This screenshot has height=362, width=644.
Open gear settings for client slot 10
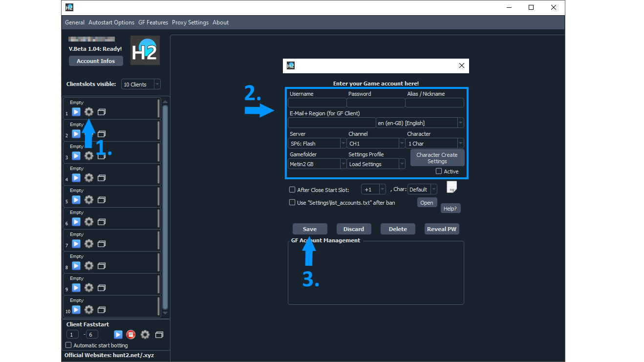[88, 310]
